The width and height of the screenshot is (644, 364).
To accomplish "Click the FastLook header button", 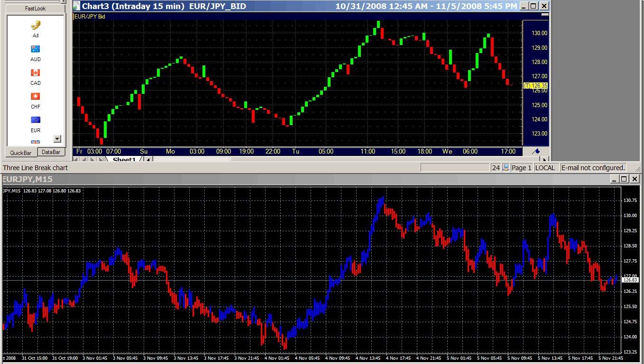I will (x=36, y=9).
